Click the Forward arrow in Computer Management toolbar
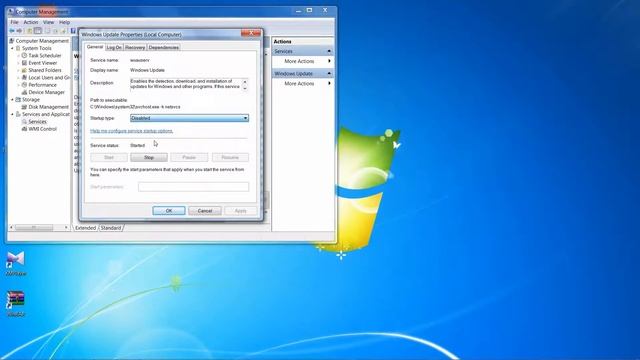640x360 pixels. click(19, 31)
